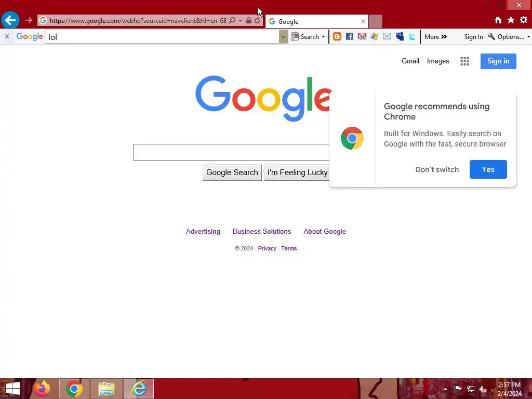Open the Terms link
The width and height of the screenshot is (532, 399).
[289, 248]
